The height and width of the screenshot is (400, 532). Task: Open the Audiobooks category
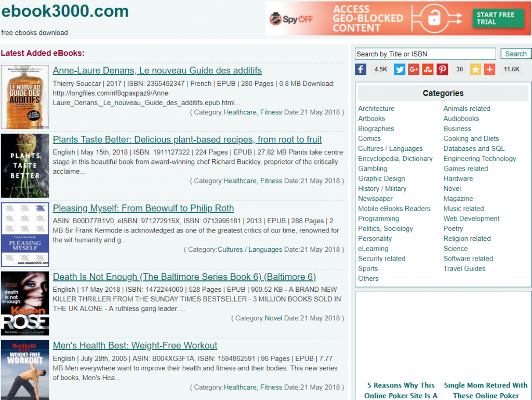pyautogui.click(x=461, y=119)
